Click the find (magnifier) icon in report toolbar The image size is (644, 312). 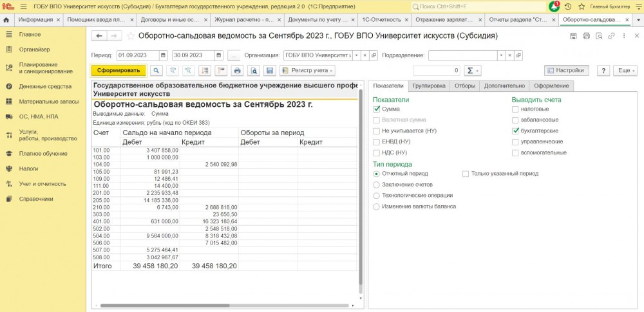(x=156, y=70)
